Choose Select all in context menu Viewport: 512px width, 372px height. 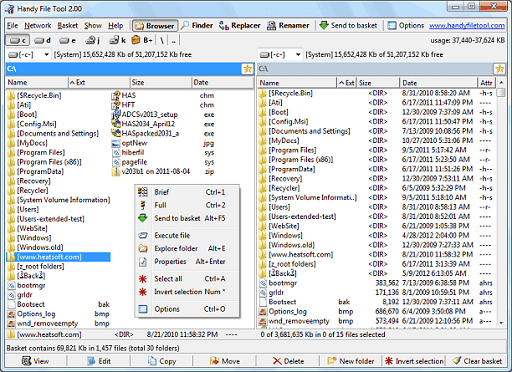coord(187,279)
